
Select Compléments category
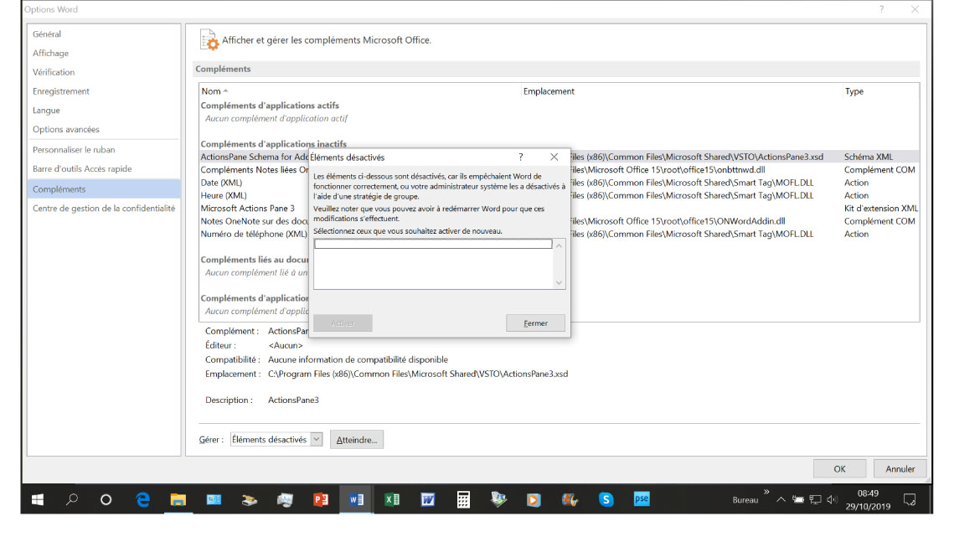pyautogui.click(x=104, y=188)
